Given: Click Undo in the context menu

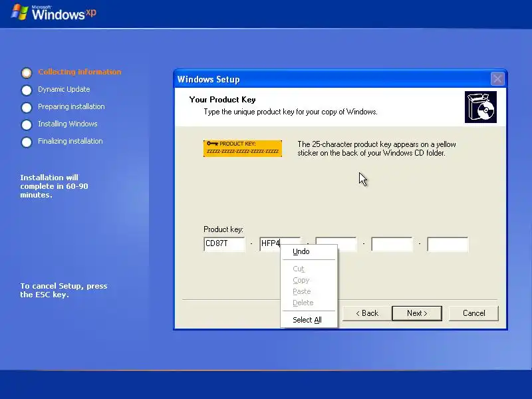Looking at the screenshot, I should 309,251.
